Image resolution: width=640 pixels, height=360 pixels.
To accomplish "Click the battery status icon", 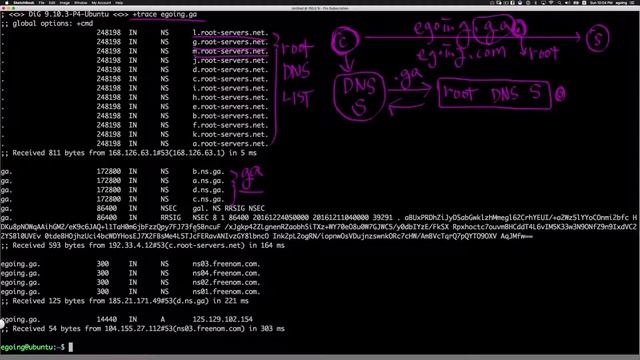I will pos(576,2).
